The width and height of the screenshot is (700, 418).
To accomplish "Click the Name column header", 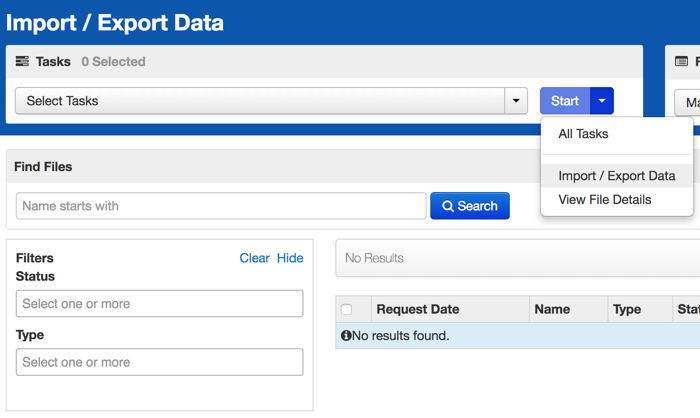I will click(x=552, y=310).
